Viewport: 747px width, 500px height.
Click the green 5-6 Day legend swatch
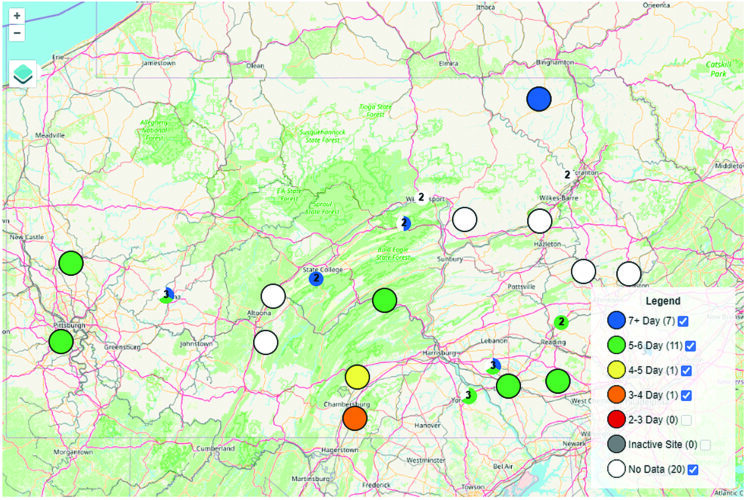pos(616,345)
